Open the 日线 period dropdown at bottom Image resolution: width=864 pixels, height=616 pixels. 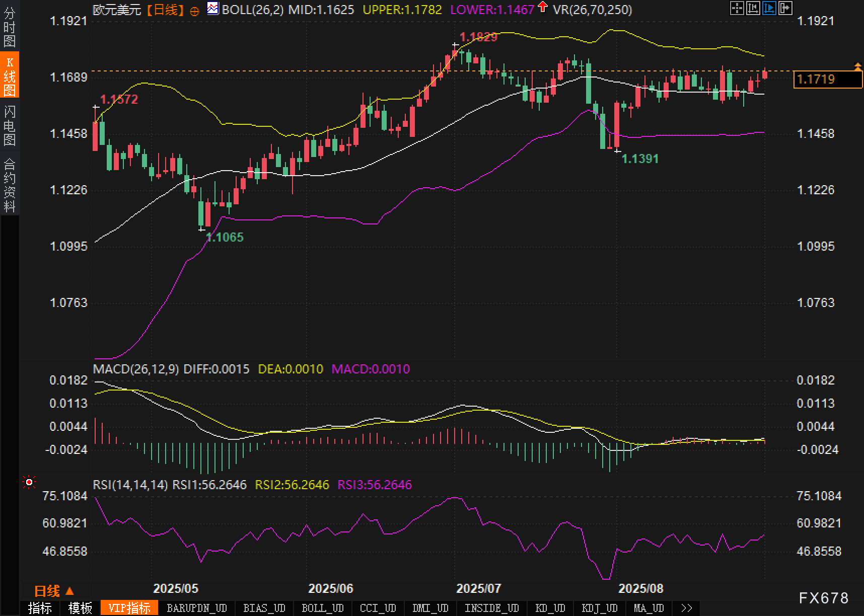[x=53, y=591]
